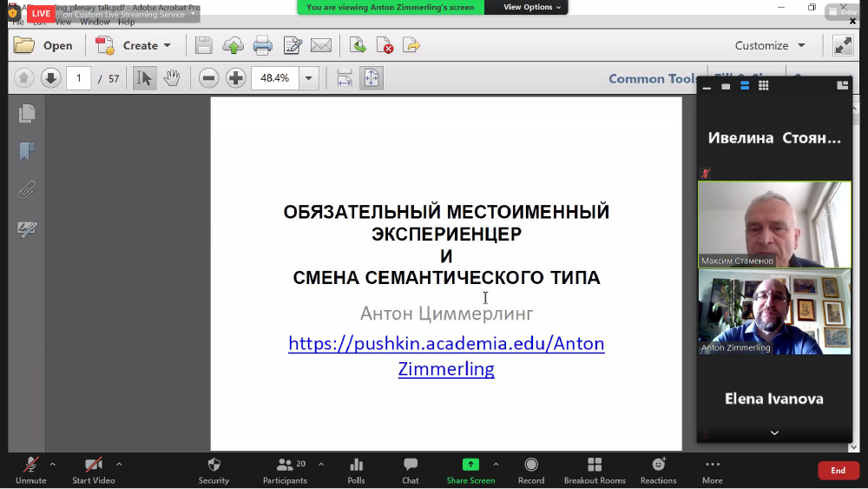Click the zoom out minus icon
This screenshot has width=868, height=489.
(208, 78)
